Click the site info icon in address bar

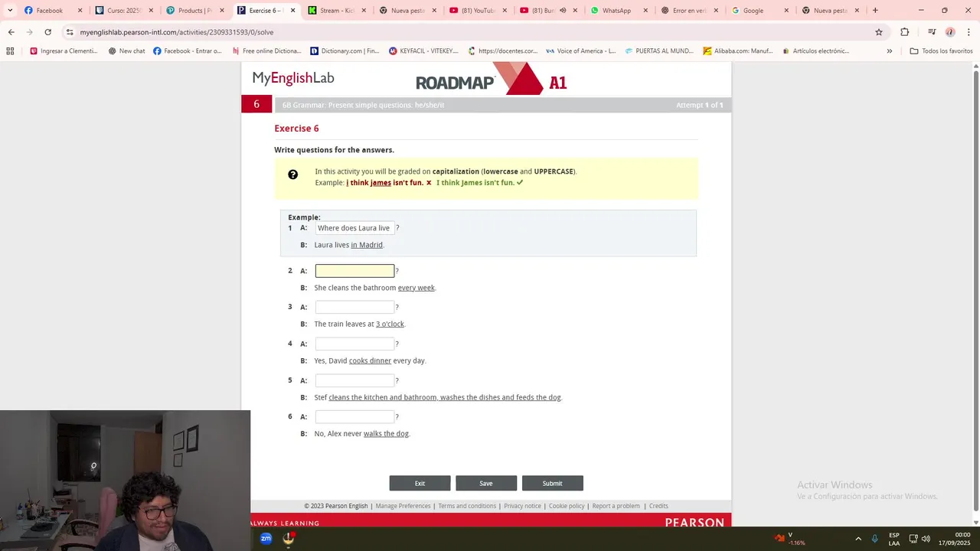70,32
